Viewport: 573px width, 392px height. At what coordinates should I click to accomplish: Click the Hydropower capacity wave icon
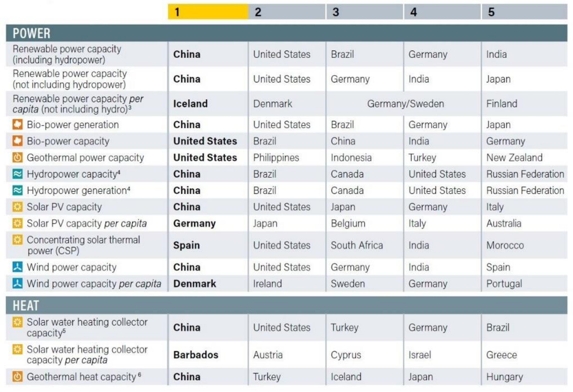[x=18, y=174]
